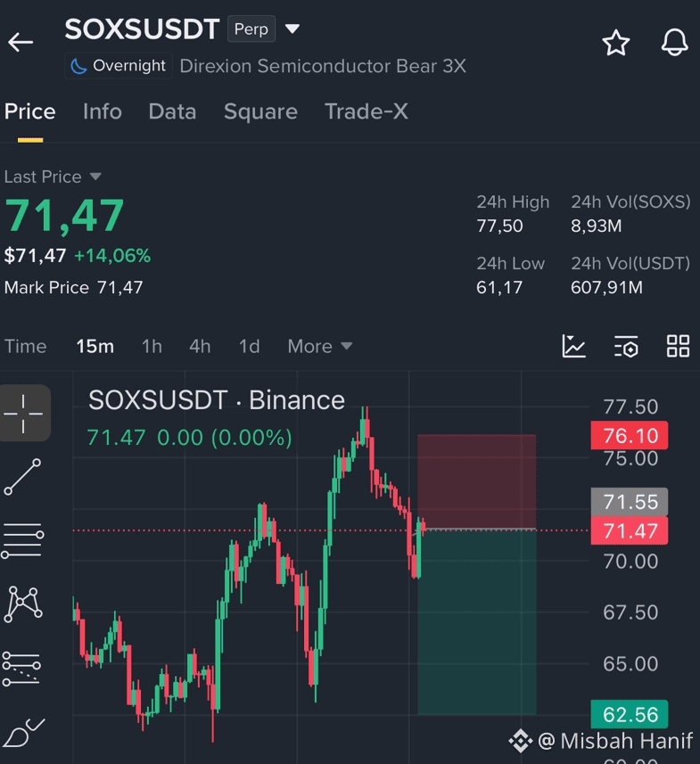Image resolution: width=700 pixels, height=764 pixels.
Task: Click the green profit zone of position
Action: pos(477,622)
